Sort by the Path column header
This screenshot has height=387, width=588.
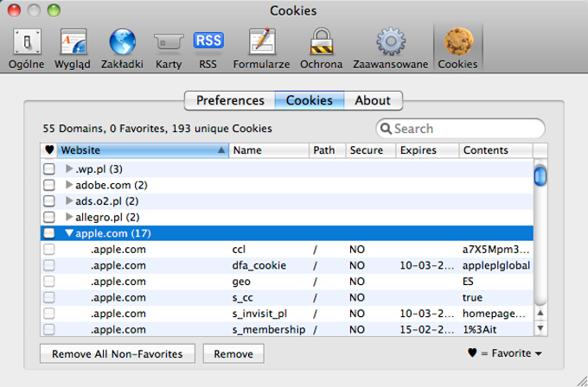(328, 150)
